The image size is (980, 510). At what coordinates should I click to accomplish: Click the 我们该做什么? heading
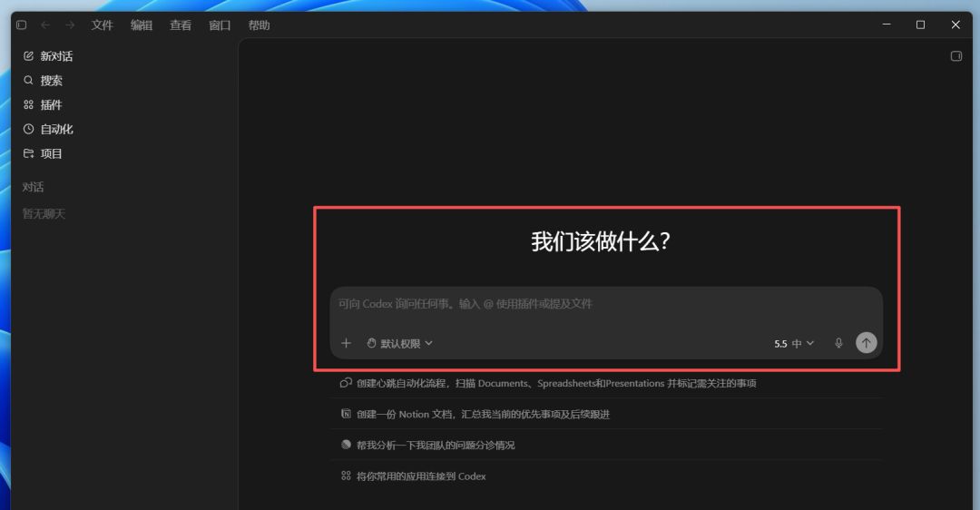pos(601,241)
